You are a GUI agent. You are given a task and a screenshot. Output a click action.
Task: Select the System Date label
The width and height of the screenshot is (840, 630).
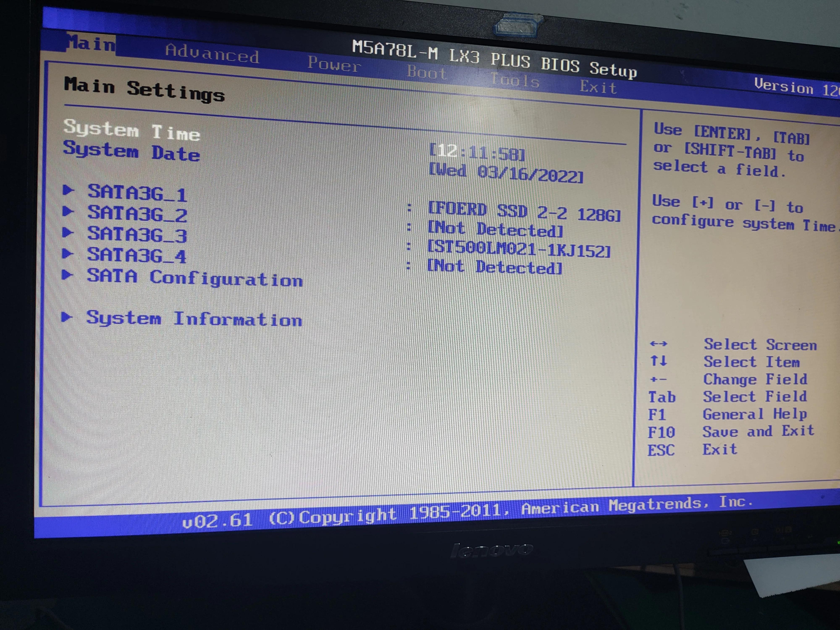131,151
